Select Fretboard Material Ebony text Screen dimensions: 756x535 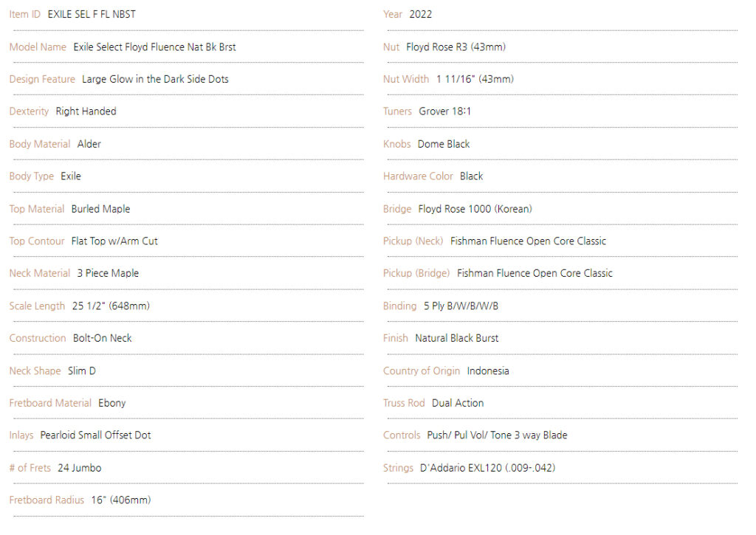click(112, 403)
